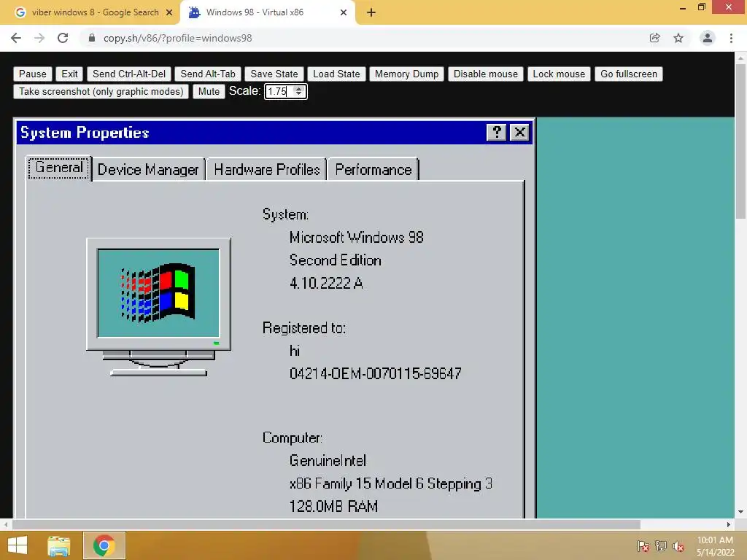
Task: Click Save State button
Action: tap(274, 74)
